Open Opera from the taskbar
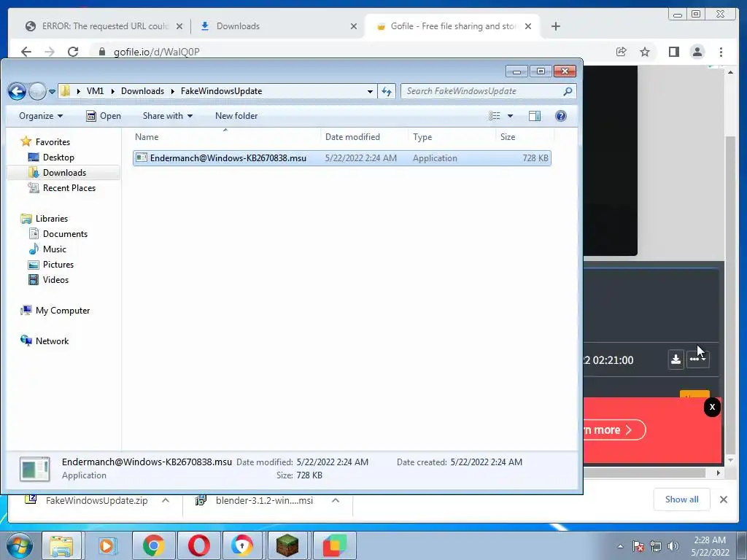This screenshot has width=747, height=560. point(198,545)
